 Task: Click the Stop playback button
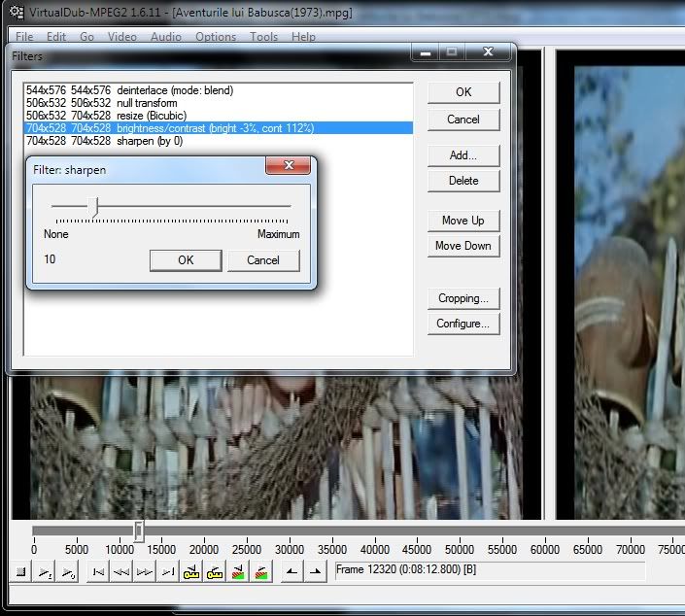pos(20,572)
